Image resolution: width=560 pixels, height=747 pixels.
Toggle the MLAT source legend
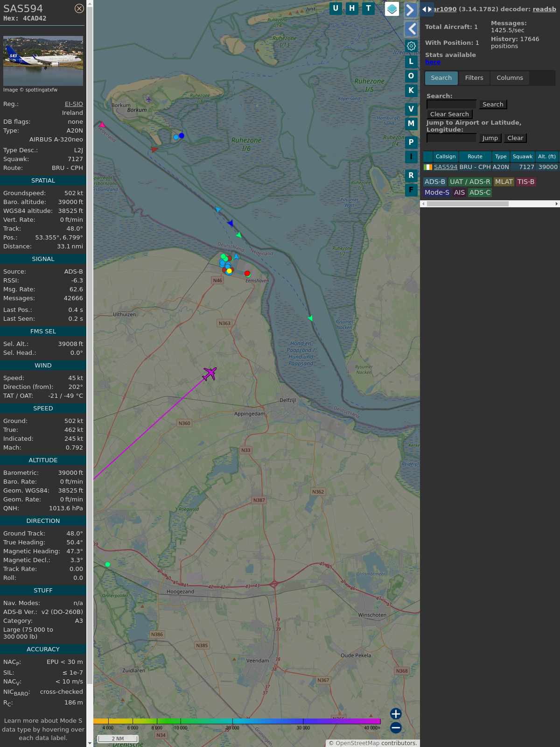pos(504,182)
